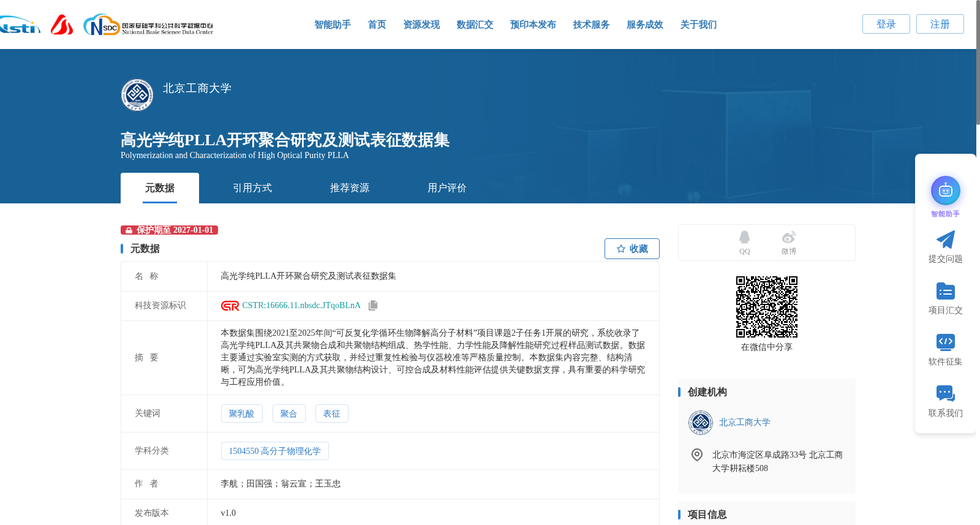The height and width of the screenshot is (525, 980).
Task: Share the dataset on 微博
Action: (x=788, y=243)
